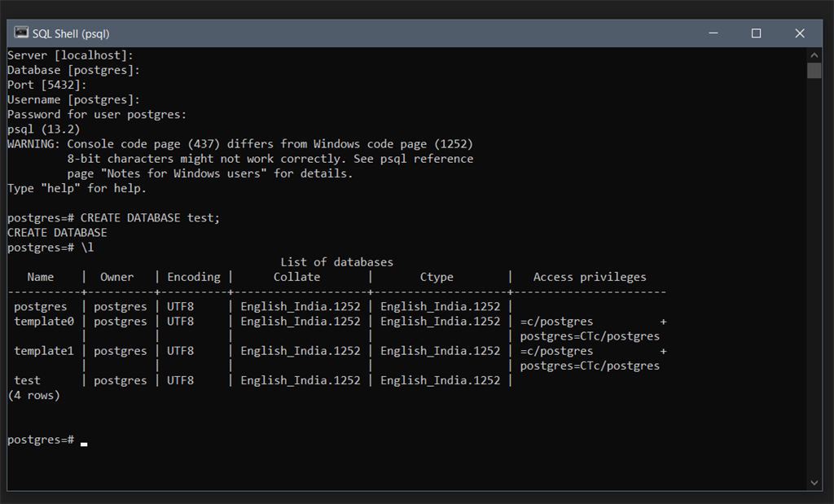Select the Name column header

click(x=41, y=277)
